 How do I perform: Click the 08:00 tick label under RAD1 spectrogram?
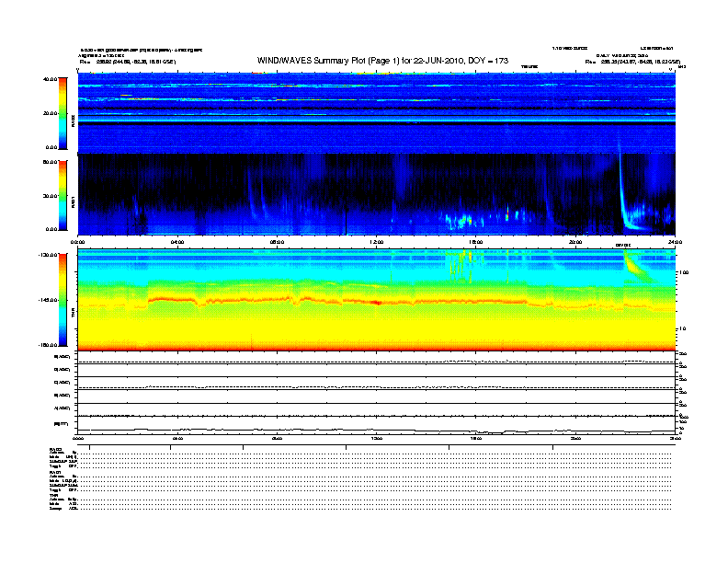click(278, 242)
